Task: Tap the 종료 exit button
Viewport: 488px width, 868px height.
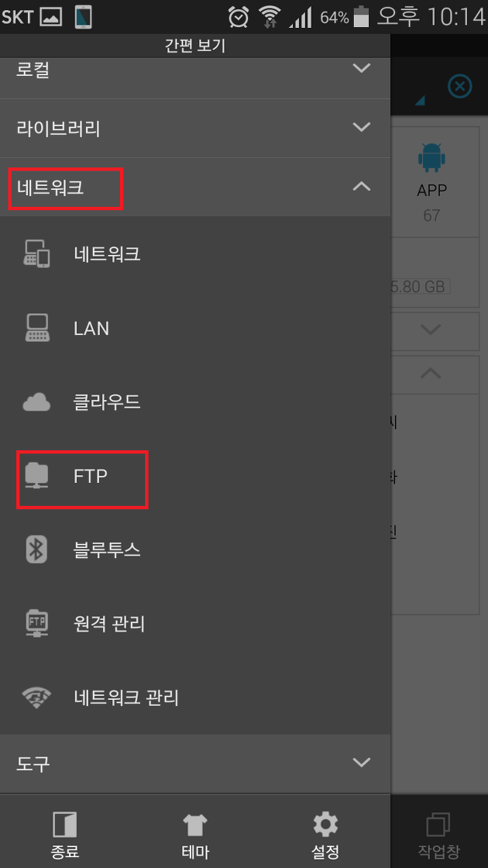Action: pos(65,836)
